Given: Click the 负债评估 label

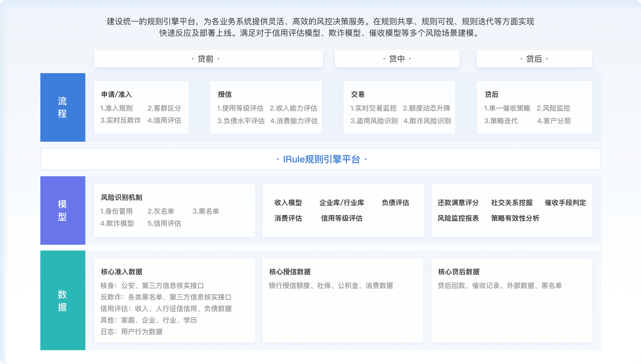Looking at the screenshot, I should pyautogui.click(x=395, y=203).
